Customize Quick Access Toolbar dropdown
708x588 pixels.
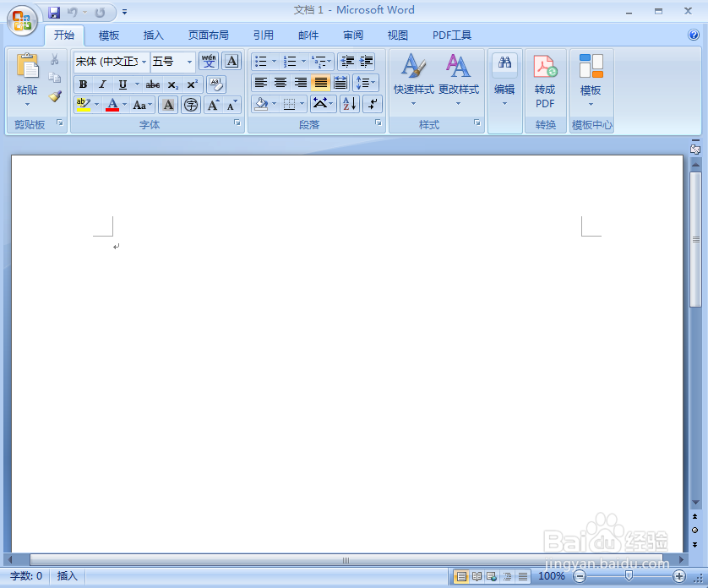click(x=124, y=12)
